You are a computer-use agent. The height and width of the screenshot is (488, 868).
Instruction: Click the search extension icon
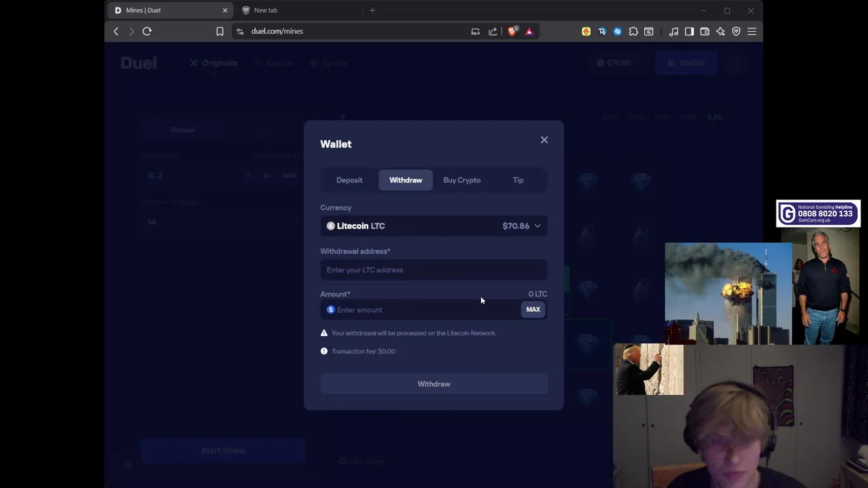click(x=649, y=31)
